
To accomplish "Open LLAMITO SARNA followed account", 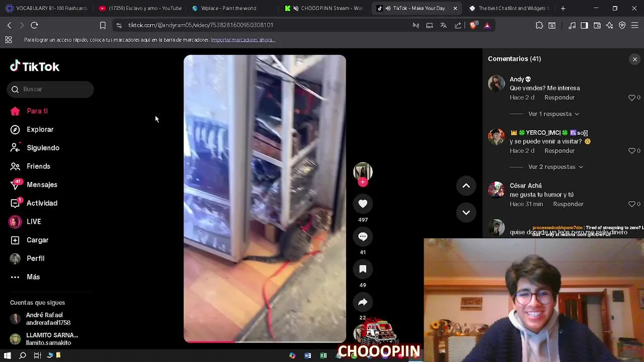I will pos(45,339).
